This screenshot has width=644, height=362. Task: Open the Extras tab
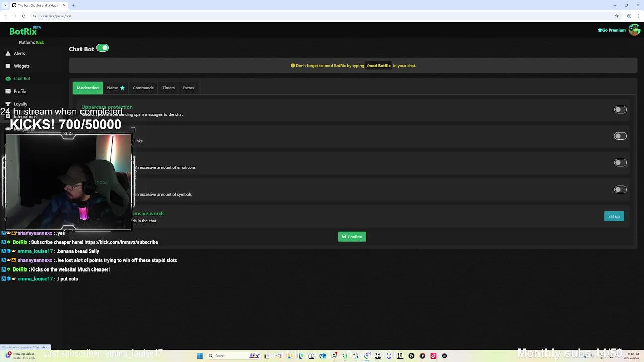[188, 88]
